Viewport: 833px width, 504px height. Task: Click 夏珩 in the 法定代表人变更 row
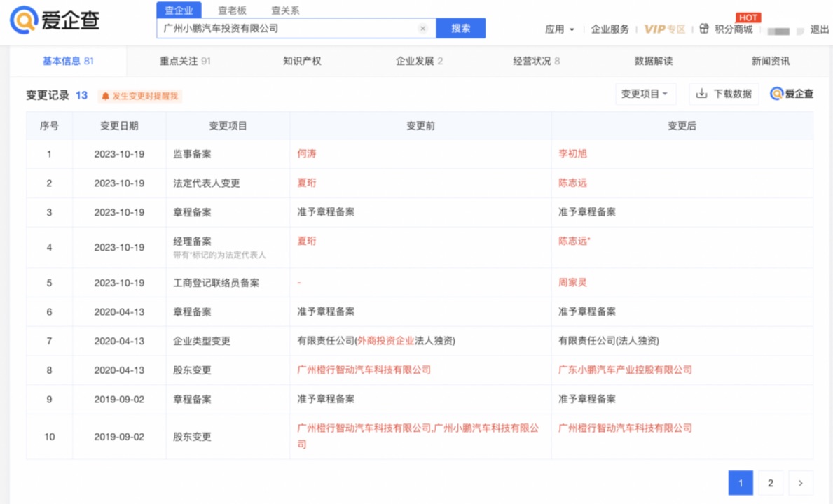[x=307, y=183]
